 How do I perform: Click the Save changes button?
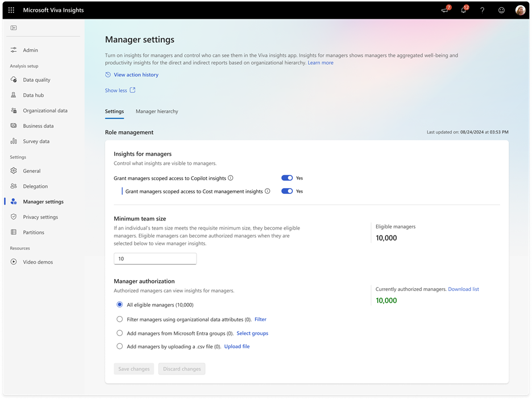pos(134,369)
